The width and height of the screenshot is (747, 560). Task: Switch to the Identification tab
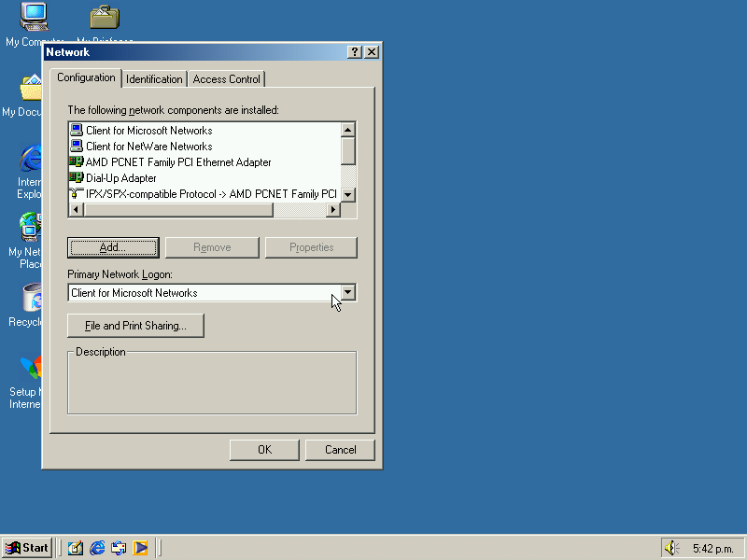tap(154, 79)
